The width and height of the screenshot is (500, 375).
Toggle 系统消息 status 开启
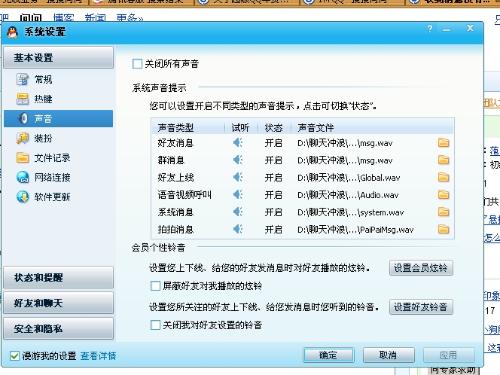[274, 212]
